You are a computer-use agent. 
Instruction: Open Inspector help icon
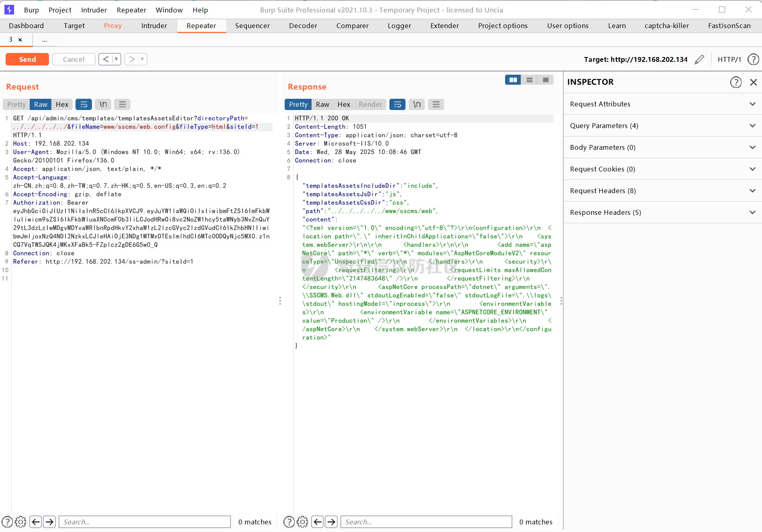click(x=736, y=82)
